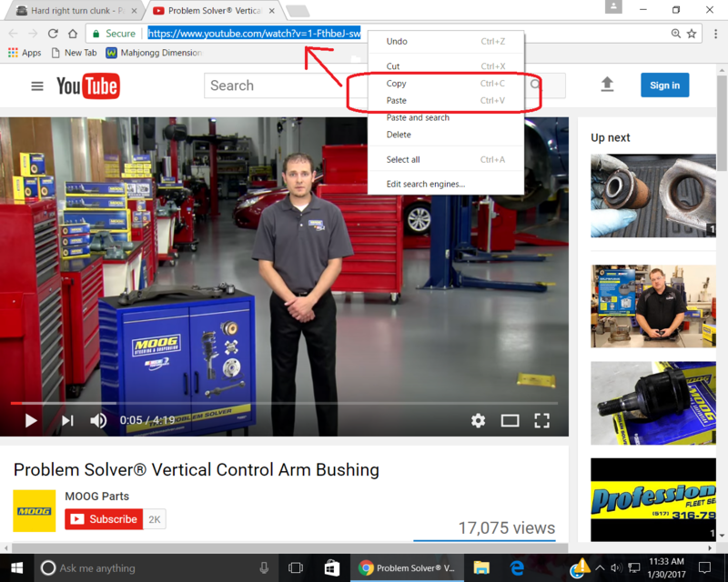
Task: Select the Problem Solver Vertical tab
Action: (215, 10)
